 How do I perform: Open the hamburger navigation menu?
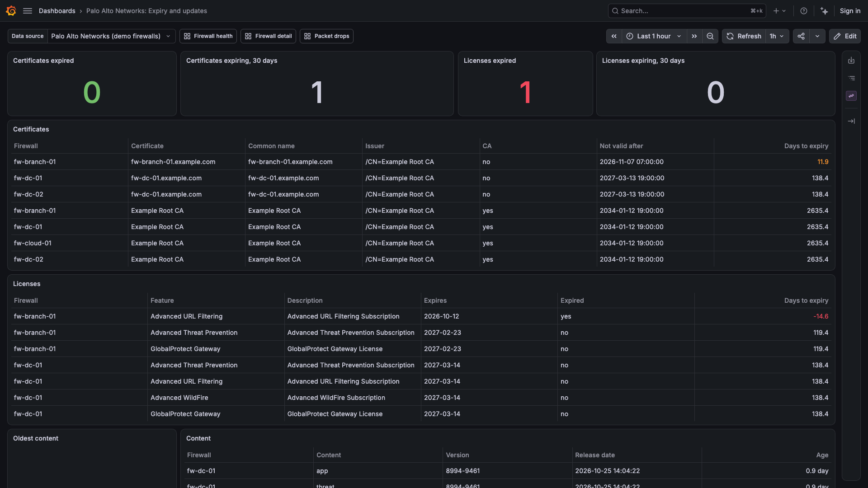28,11
